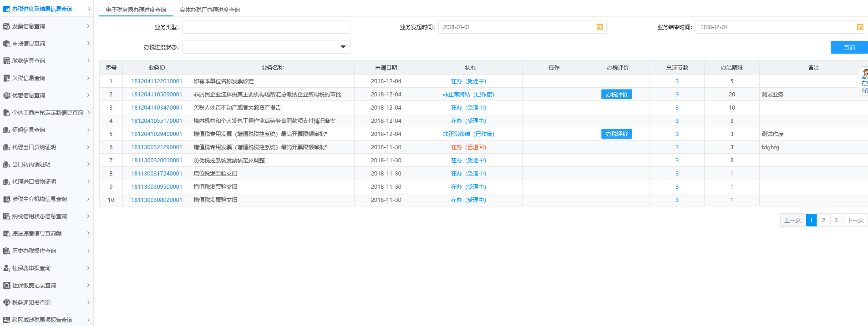Open business ID 1812041122010001 link
This screenshot has width=868, height=326.
[157, 81]
